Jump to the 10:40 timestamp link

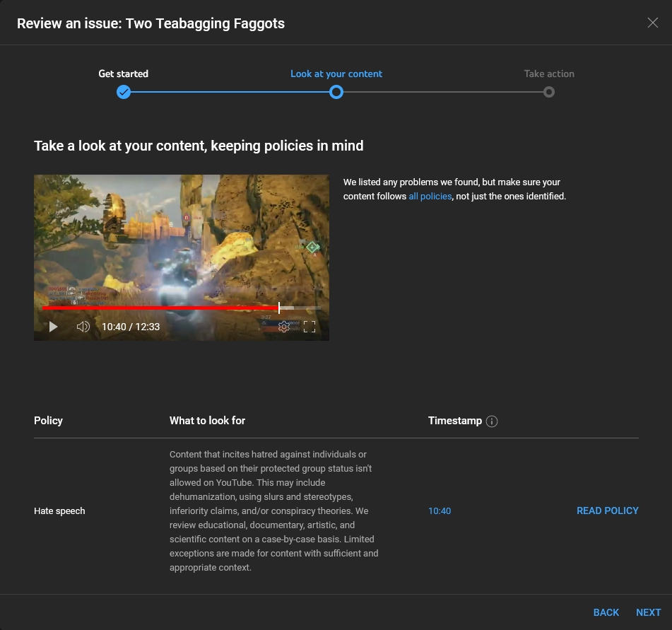pyautogui.click(x=440, y=511)
